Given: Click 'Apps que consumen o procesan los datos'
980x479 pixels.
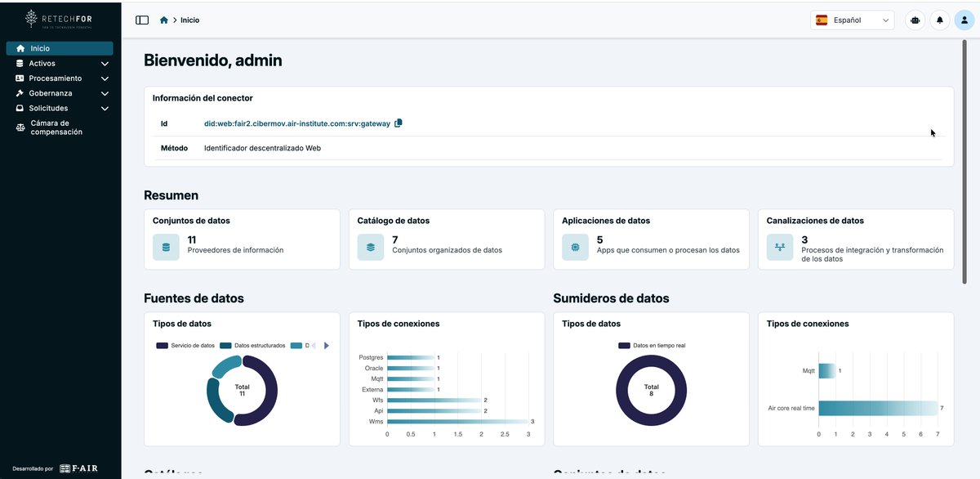Looking at the screenshot, I should point(668,250).
